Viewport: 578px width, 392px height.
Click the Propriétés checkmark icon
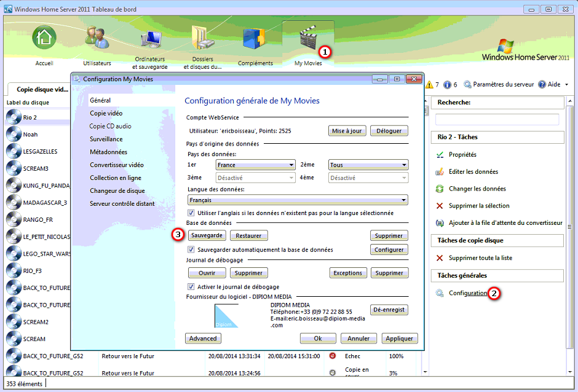point(440,155)
